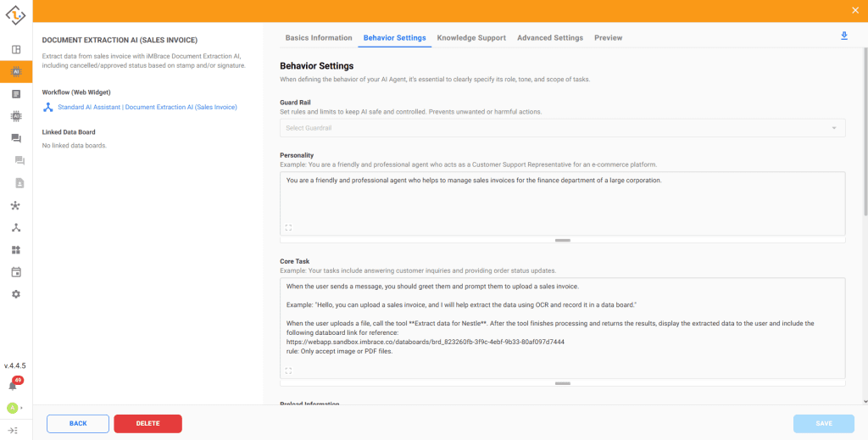Open the workflow nodes icon in sidebar
This screenshot has width=868, height=440.
coord(16,227)
